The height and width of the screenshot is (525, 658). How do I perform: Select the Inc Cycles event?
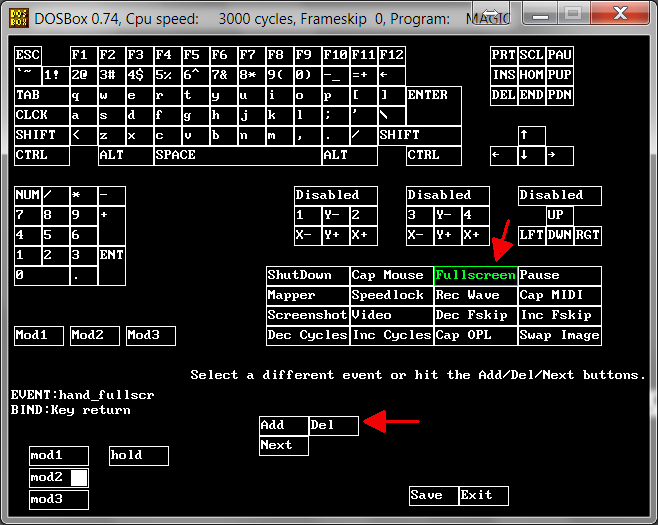(392, 336)
